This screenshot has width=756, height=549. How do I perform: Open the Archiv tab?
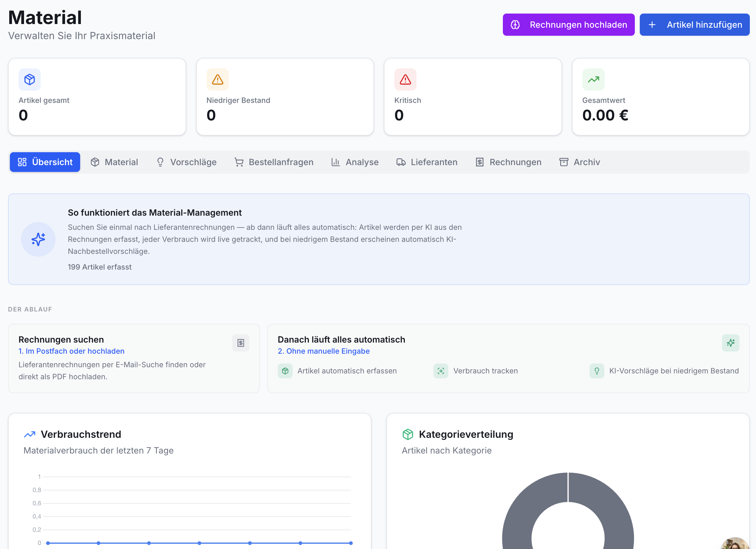580,162
